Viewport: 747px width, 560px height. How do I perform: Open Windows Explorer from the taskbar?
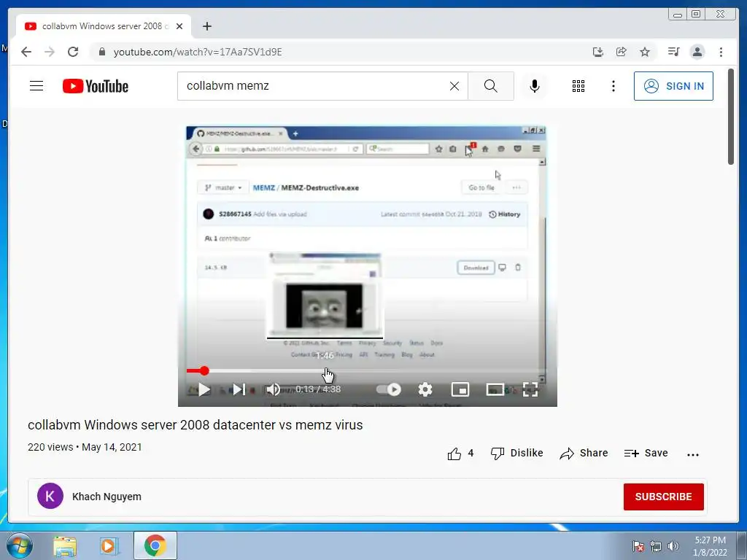[65, 545]
